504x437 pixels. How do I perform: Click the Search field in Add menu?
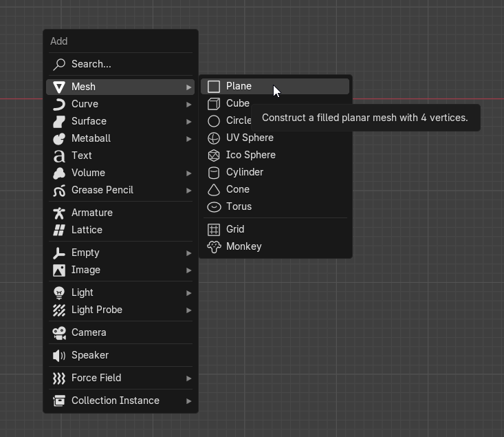pos(120,64)
